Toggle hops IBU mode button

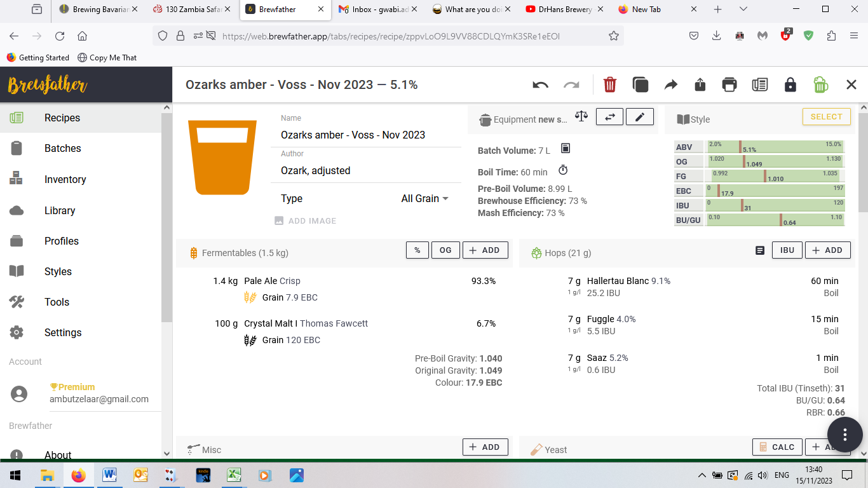pyautogui.click(x=787, y=250)
